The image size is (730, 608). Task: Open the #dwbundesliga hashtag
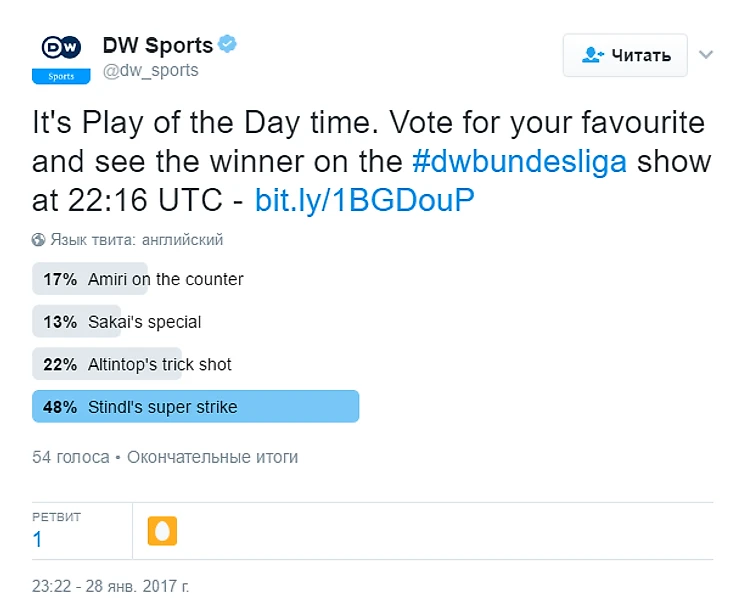click(521, 161)
